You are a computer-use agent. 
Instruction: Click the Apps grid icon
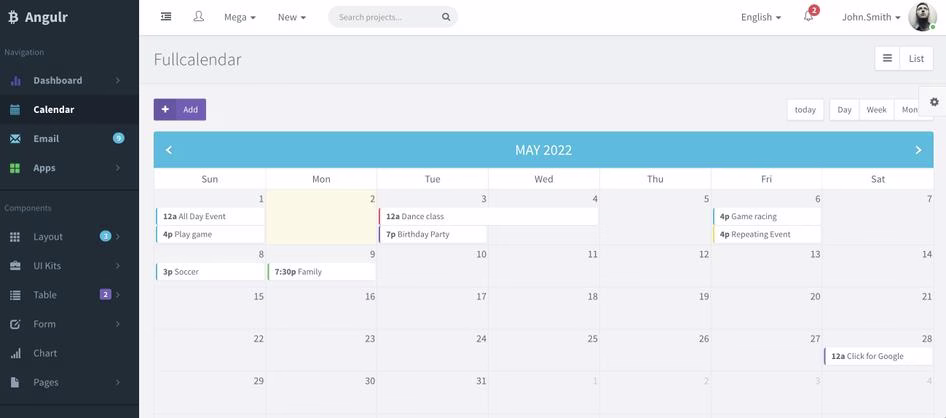click(16, 168)
